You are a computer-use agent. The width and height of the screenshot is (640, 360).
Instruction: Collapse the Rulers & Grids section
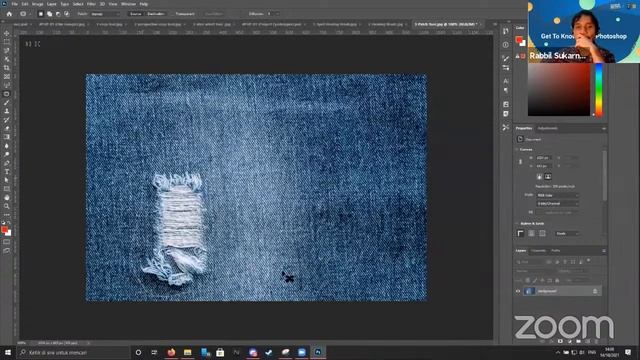pos(517,224)
